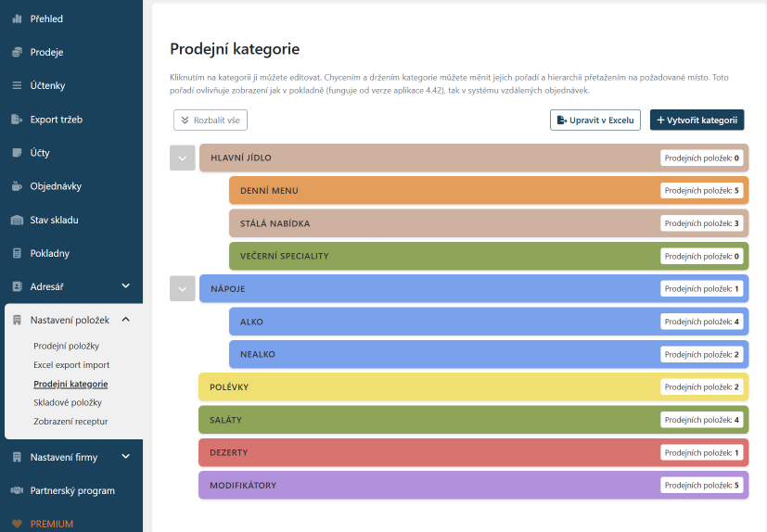Open the Prodeje menu item
The width and height of the screenshot is (767, 532).
coord(46,52)
